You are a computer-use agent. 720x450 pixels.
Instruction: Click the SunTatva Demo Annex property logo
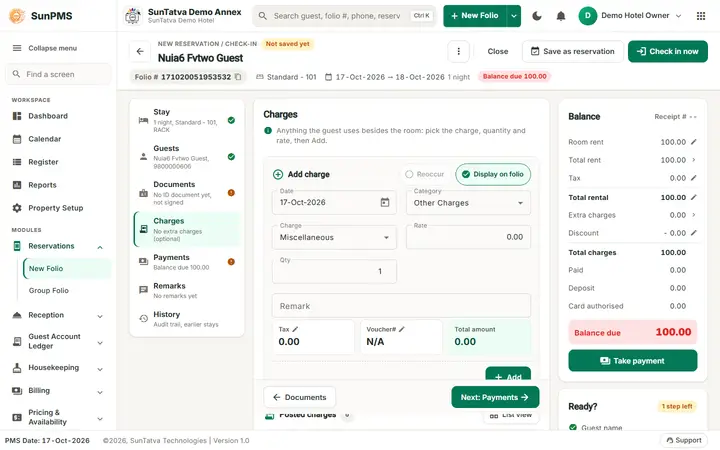point(133,16)
